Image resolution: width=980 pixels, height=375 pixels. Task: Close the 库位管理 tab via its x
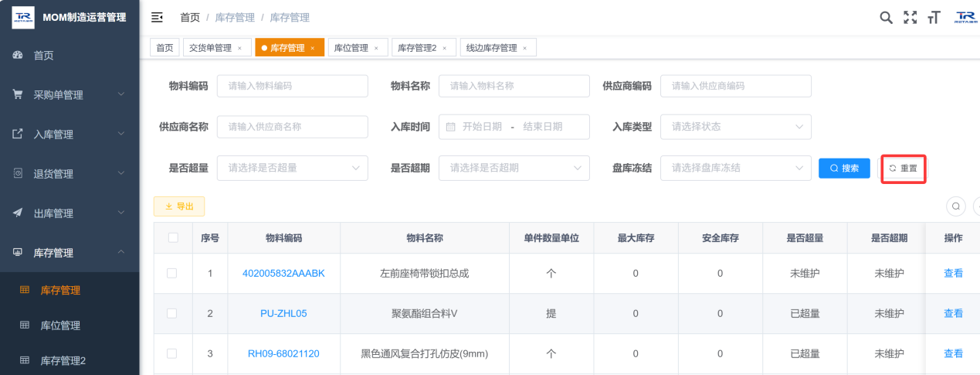coord(376,48)
